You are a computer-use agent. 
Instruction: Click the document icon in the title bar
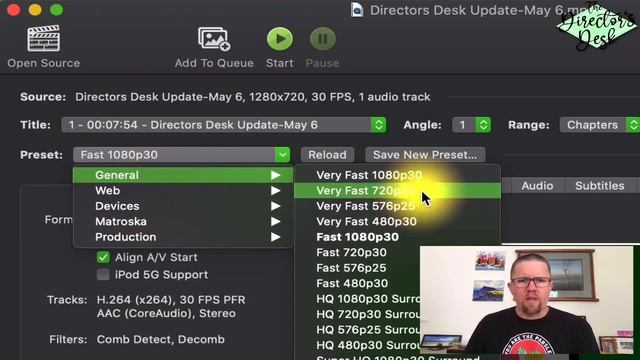point(357,10)
